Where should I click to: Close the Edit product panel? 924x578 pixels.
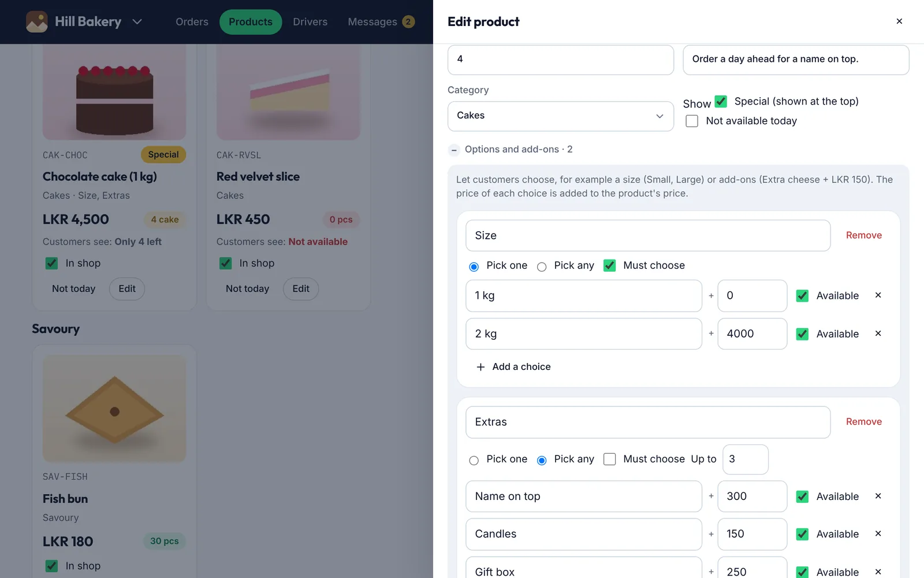(x=899, y=21)
